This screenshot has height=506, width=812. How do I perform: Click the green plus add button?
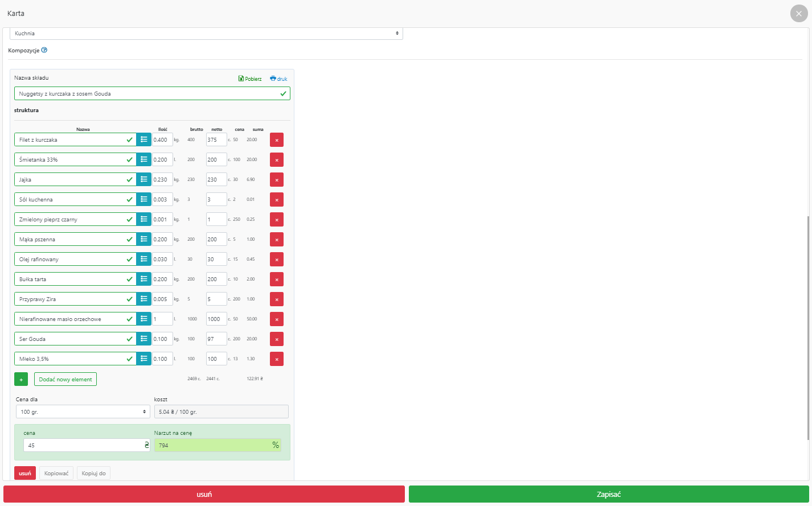21,379
